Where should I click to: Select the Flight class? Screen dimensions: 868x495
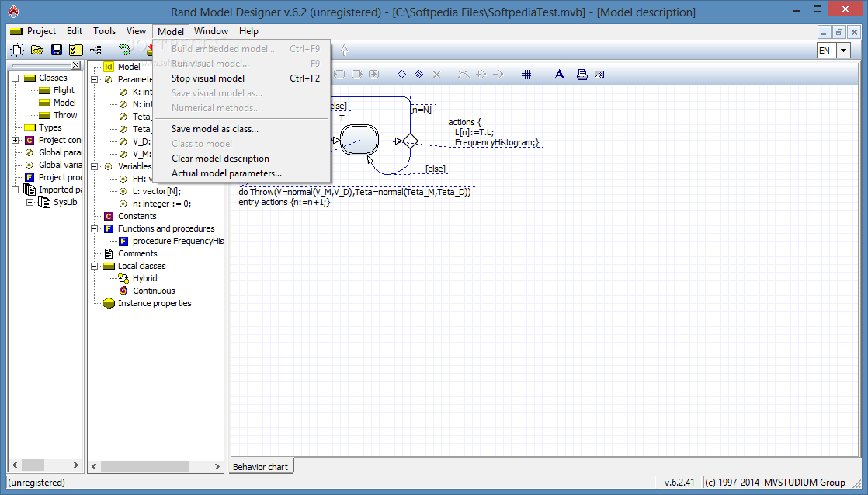(x=64, y=90)
